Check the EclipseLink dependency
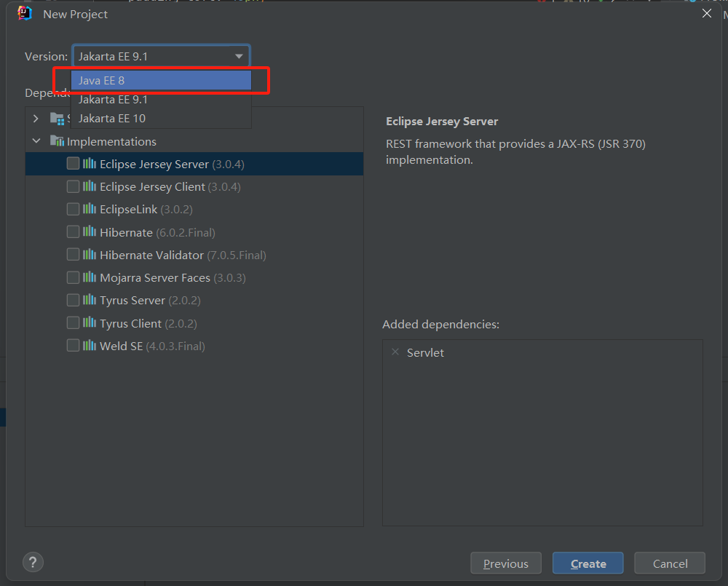The image size is (728, 586). point(73,209)
